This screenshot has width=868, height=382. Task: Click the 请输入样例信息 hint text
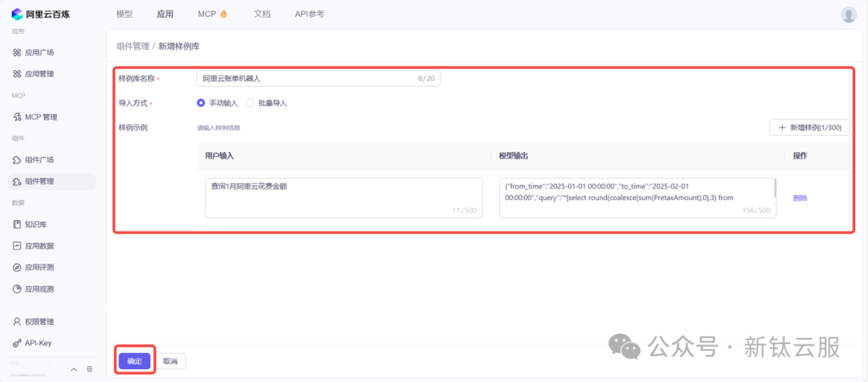(219, 128)
